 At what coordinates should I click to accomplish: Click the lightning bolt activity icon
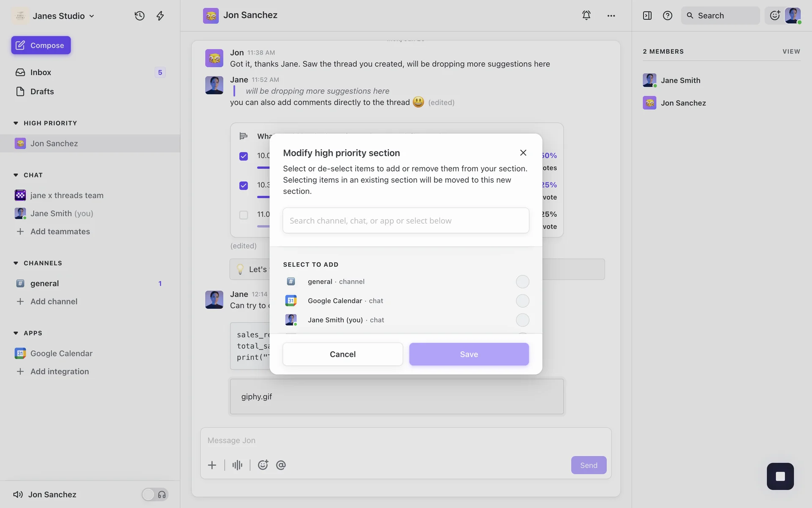(x=160, y=16)
